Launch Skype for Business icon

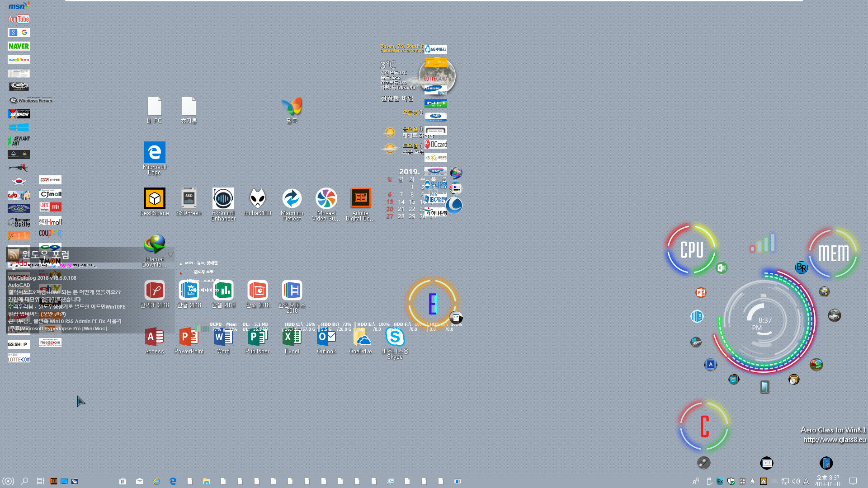(x=395, y=343)
